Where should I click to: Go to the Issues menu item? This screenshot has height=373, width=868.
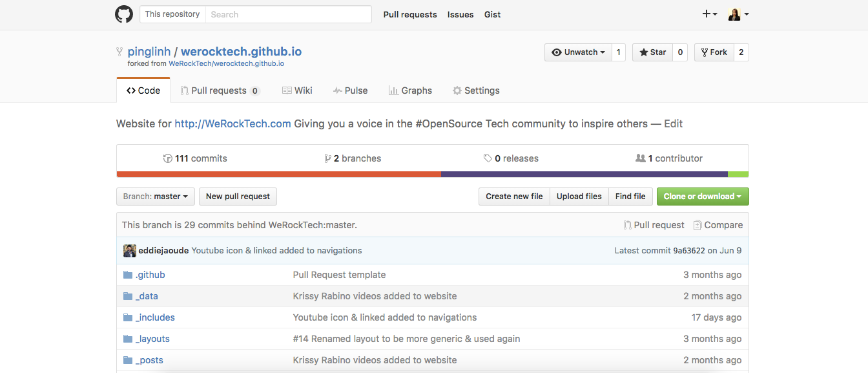(460, 14)
